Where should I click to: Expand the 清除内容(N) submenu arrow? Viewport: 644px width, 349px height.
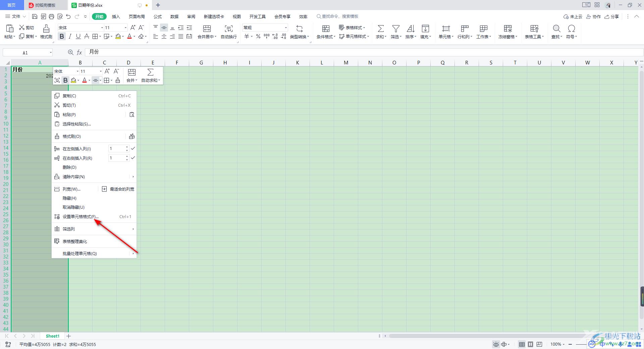click(133, 177)
